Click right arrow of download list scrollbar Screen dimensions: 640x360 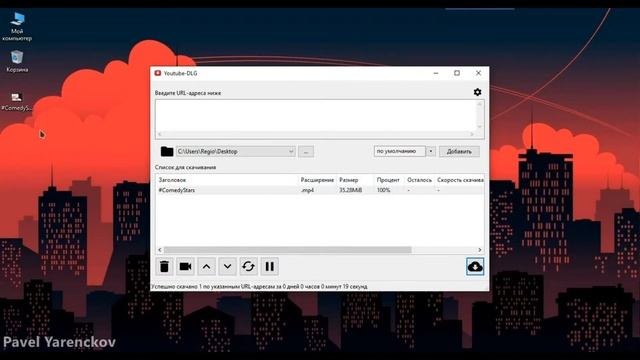pos(480,250)
